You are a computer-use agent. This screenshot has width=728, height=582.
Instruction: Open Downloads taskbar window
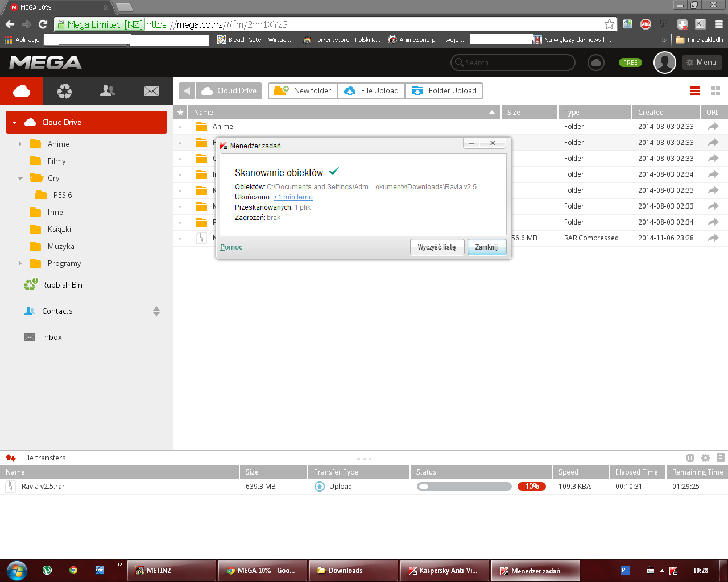[353, 571]
